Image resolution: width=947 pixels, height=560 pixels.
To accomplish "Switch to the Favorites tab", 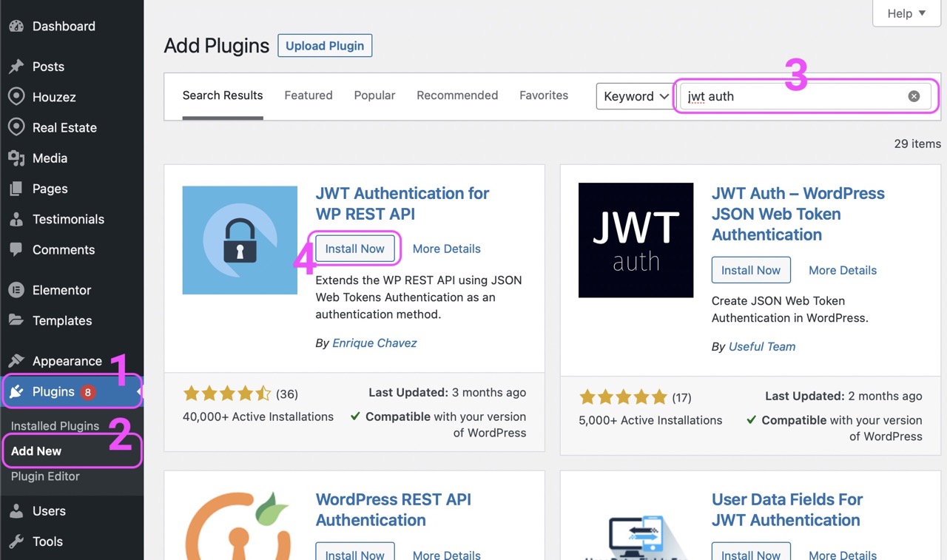I will coord(544,95).
